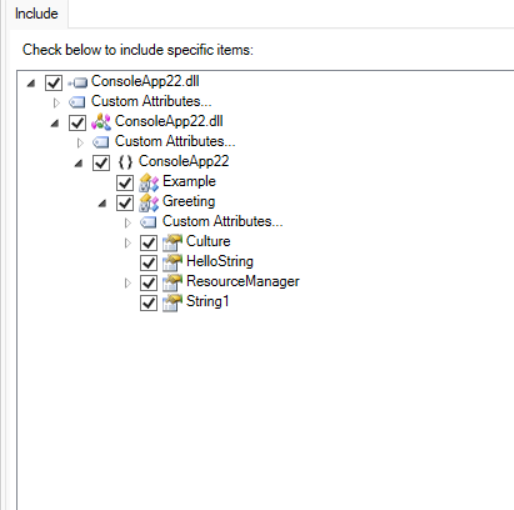Uncheck the top-level ConsoleApp22.dll checkbox
The height and width of the screenshot is (510, 514).
(53, 82)
